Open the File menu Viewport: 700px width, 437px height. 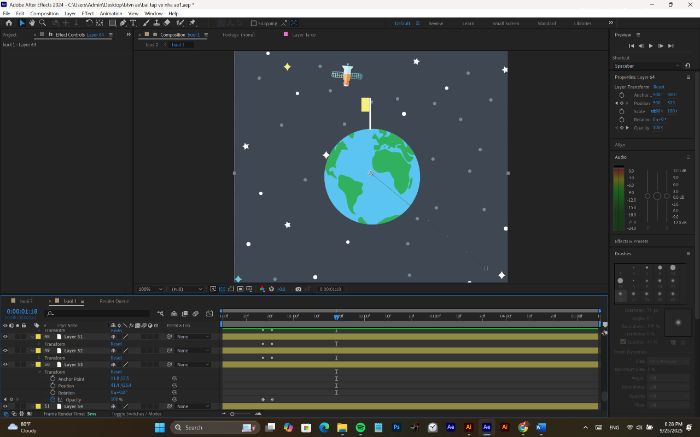tap(6, 13)
